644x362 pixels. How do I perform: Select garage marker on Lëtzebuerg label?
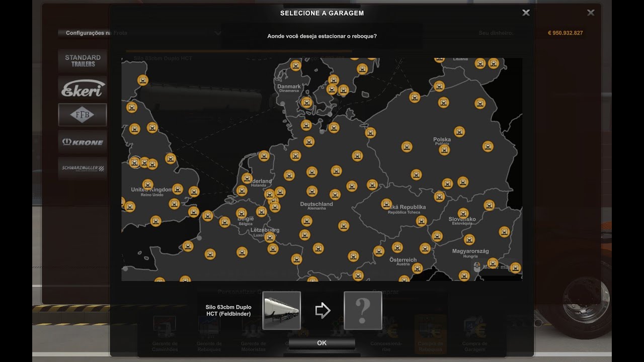coord(270,237)
